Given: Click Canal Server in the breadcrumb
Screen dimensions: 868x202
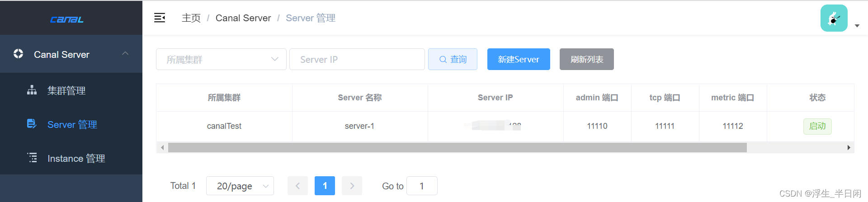Looking at the screenshot, I should pos(243,18).
